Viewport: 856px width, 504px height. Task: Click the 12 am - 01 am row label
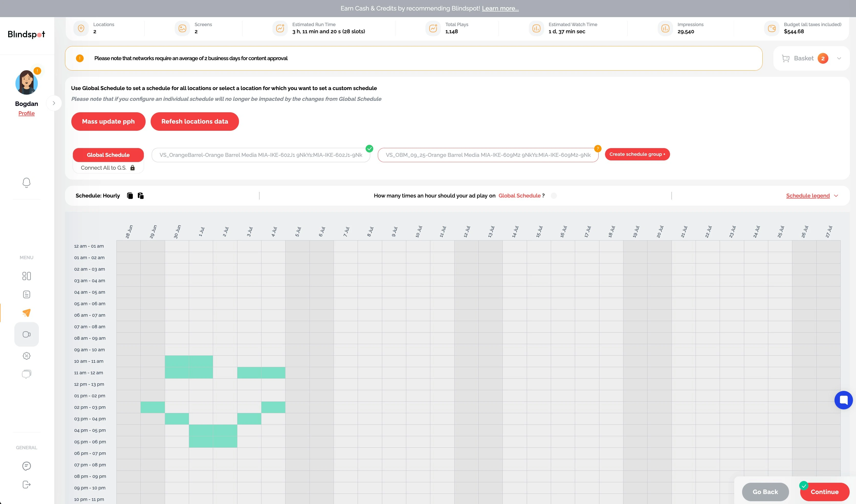coord(89,246)
